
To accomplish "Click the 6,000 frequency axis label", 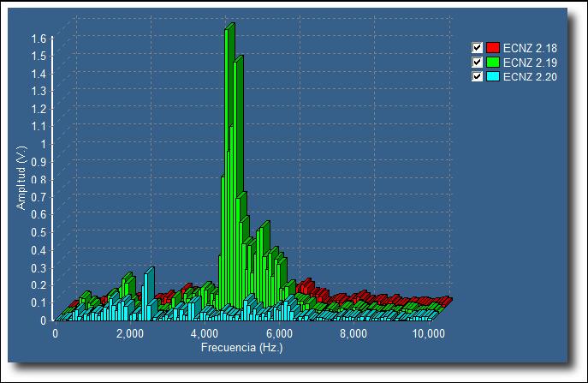I will [279, 333].
